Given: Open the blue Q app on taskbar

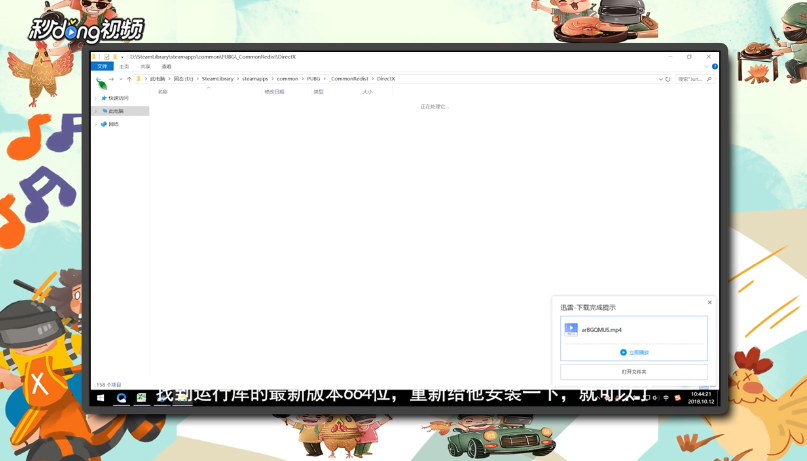Looking at the screenshot, I should point(121,398).
